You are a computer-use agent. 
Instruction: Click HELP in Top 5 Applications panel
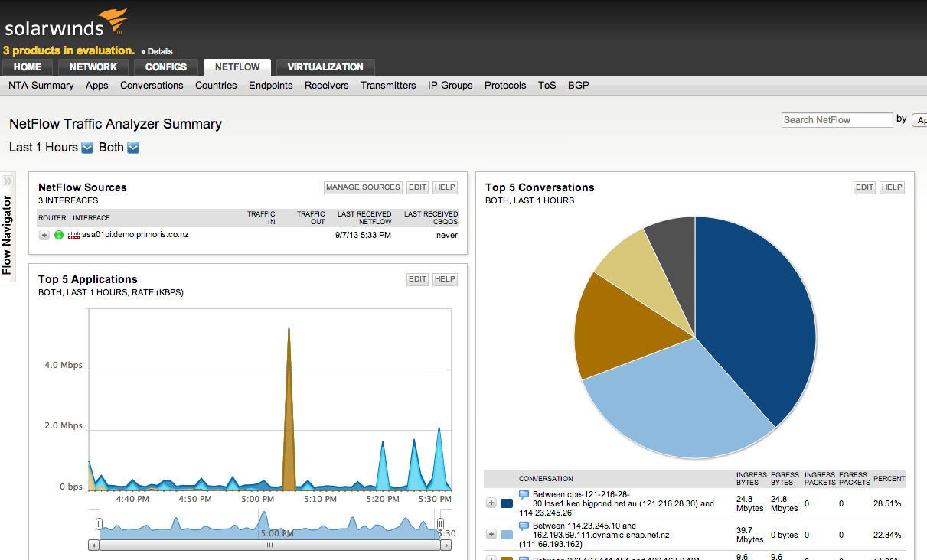tap(445, 279)
